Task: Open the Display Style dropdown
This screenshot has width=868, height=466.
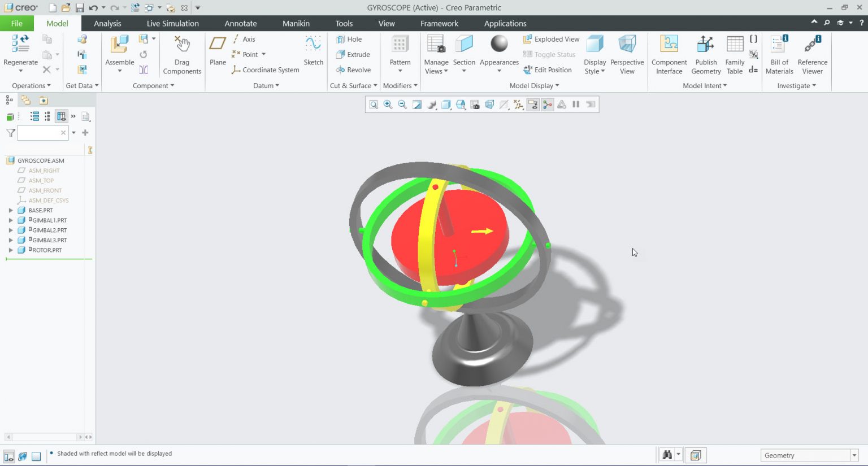Action: (594, 54)
